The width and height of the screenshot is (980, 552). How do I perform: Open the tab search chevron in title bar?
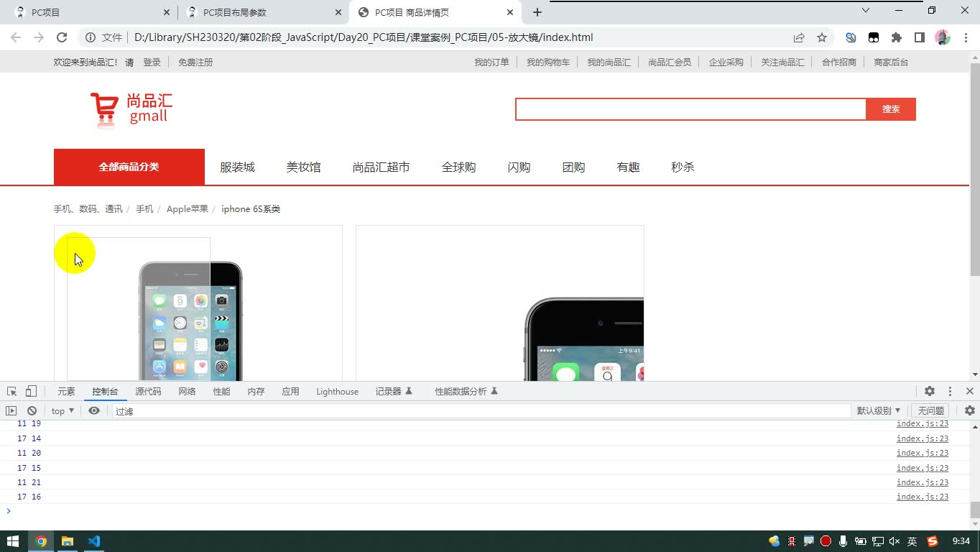(x=866, y=10)
